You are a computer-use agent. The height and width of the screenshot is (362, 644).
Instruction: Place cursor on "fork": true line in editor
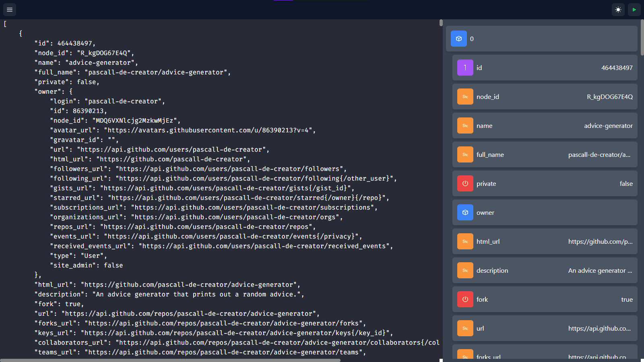point(59,304)
